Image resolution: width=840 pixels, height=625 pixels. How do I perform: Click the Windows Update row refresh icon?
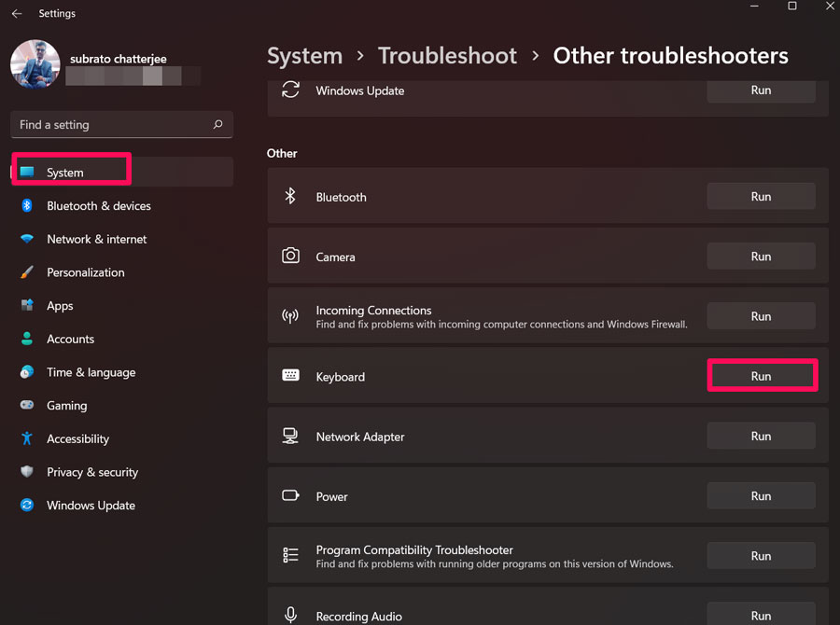pos(291,90)
